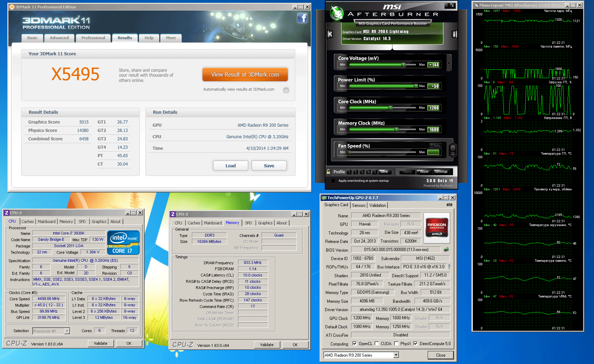
Task: Click the Power Limit value field showing +50
Action: click(434, 86)
